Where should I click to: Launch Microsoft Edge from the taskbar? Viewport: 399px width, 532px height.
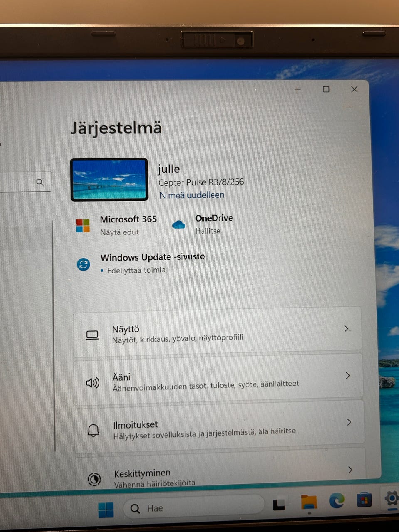tap(337, 500)
